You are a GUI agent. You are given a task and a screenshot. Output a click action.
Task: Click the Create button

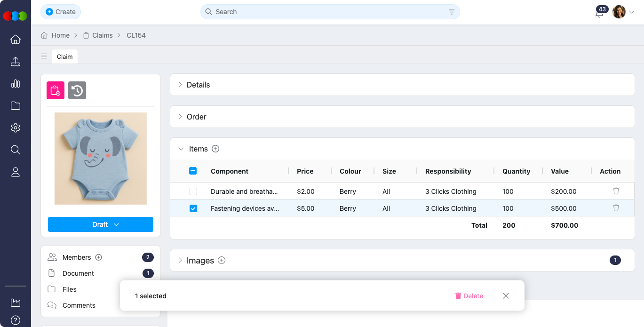[61, 12]
